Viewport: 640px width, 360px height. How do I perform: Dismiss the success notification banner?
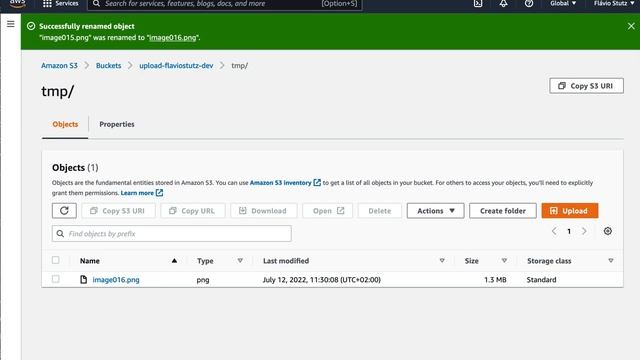point(631,26)
